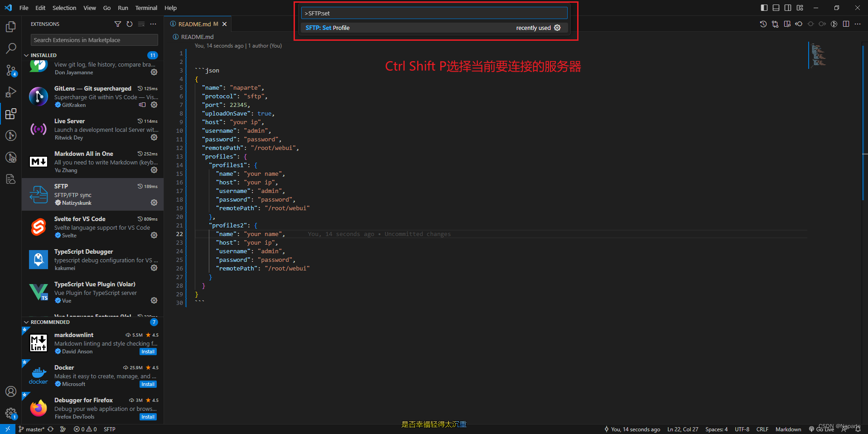
Task: Click the Filter Extensions funnel icon
Action: [118, 24]
